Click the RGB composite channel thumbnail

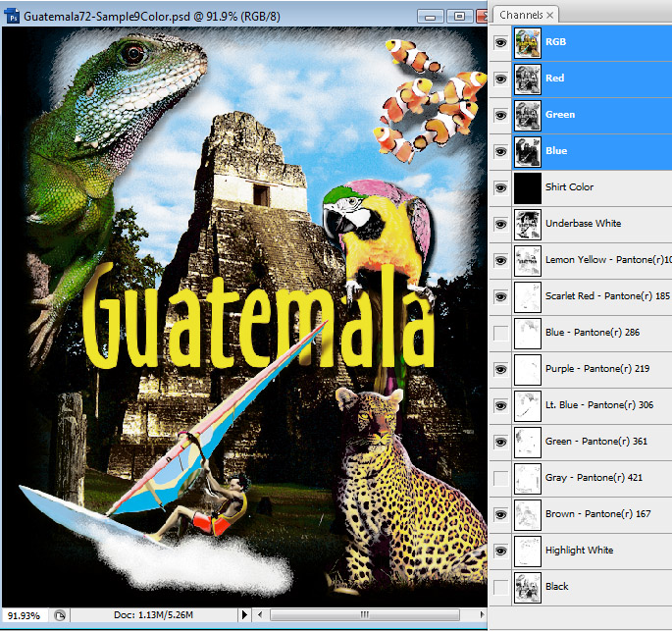coord(527,42)
